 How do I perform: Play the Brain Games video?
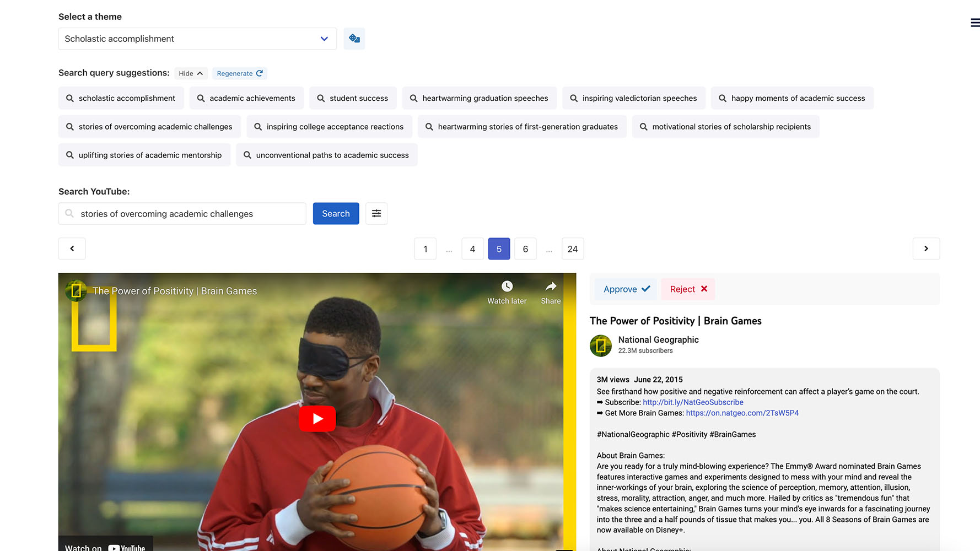click(x=317, y=419)
